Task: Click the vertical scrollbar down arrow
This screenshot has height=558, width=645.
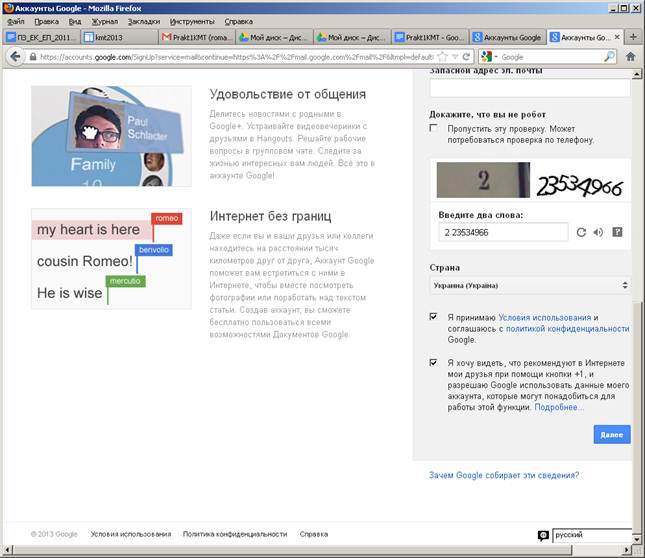Action: [x=636, y=539]
